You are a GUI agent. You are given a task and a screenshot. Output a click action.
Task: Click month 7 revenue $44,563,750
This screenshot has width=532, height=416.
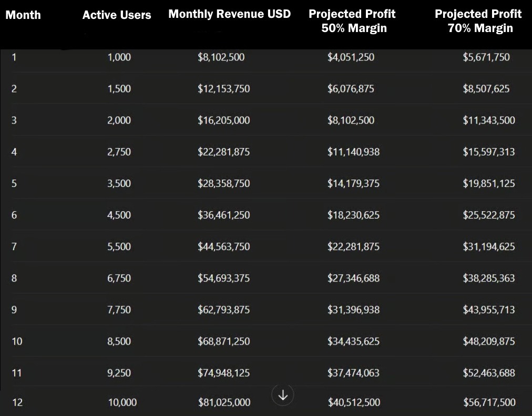point(223,246)
